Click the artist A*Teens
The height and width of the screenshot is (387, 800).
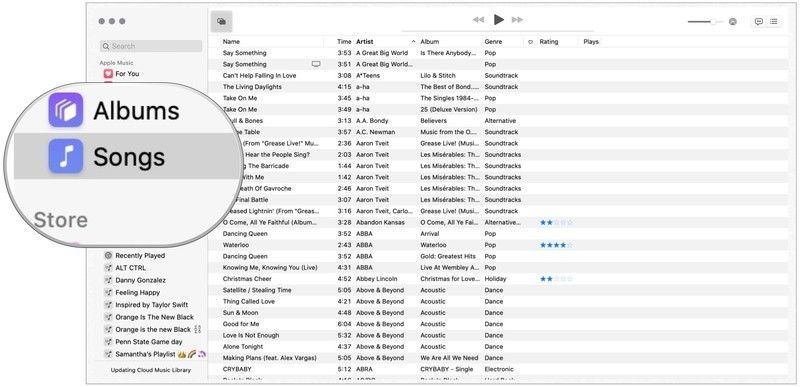(368, 75)
